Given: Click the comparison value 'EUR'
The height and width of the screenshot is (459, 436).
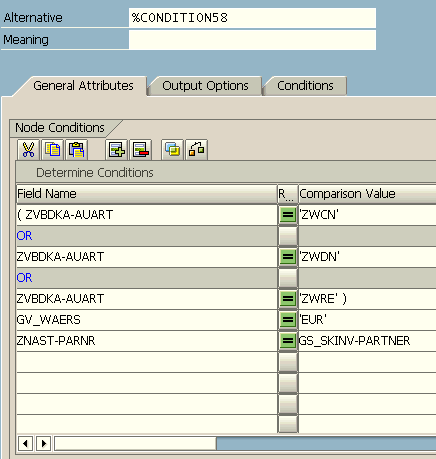Looking at the screenshot, I should pyautogui.click(x=367, y=320).
